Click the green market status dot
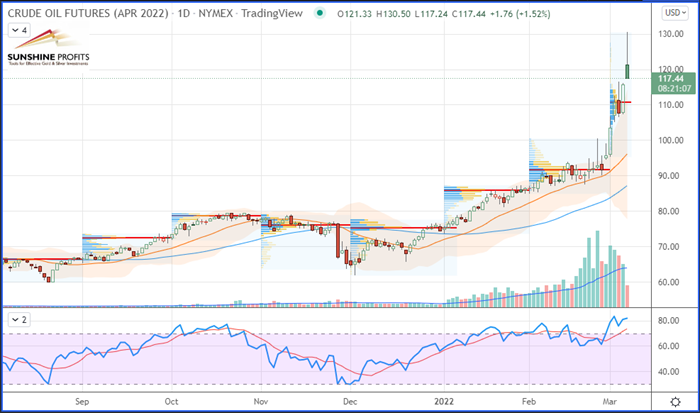The image size is (700, 413). 319,13
